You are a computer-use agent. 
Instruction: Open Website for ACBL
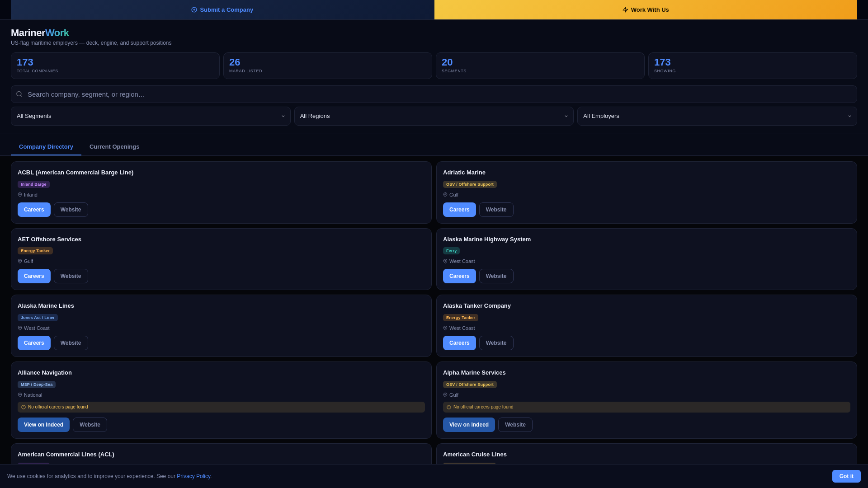pyautogui.click(x=71, y=210)
